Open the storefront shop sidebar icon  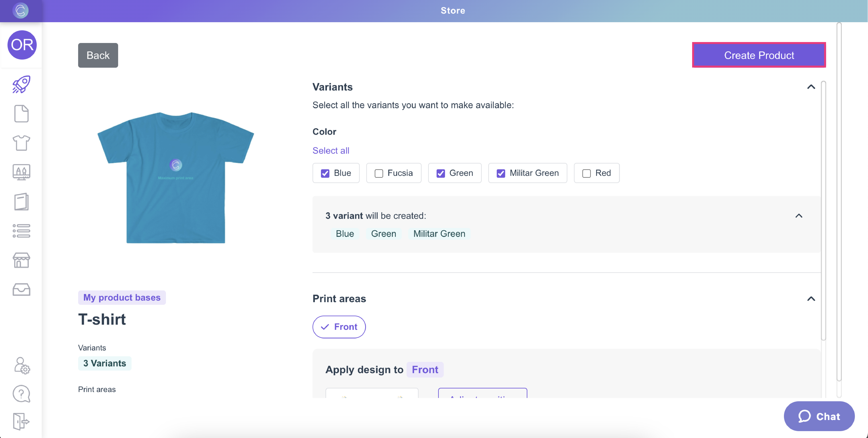pos(21,260)
